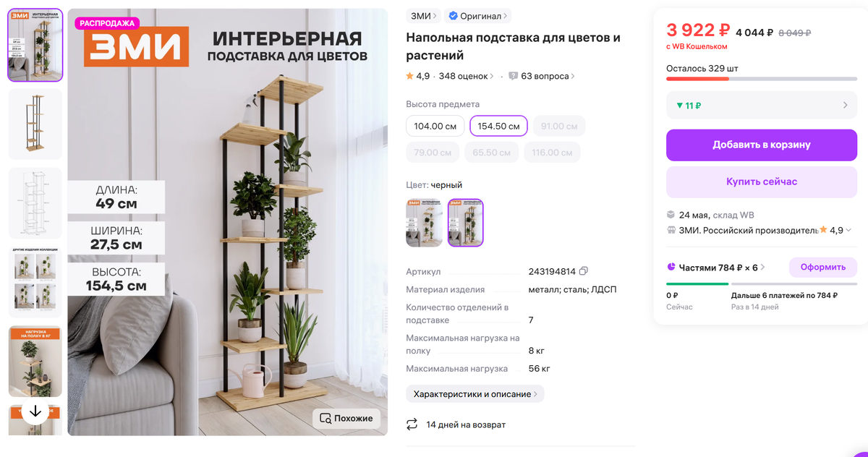Select the first color variant swatch

click(424, 223)
